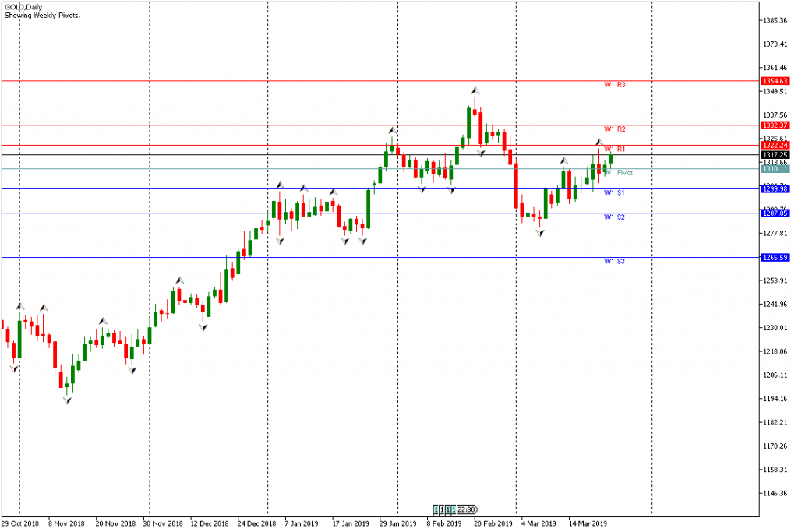Select the W1 R3 resistance line label

[615, 85]
